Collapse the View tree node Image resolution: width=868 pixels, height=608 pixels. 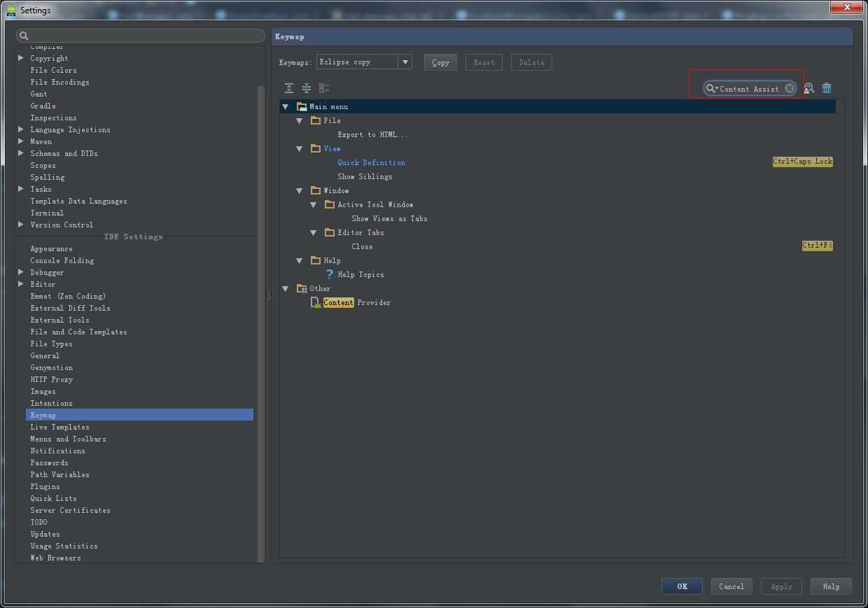pos(299,149)
